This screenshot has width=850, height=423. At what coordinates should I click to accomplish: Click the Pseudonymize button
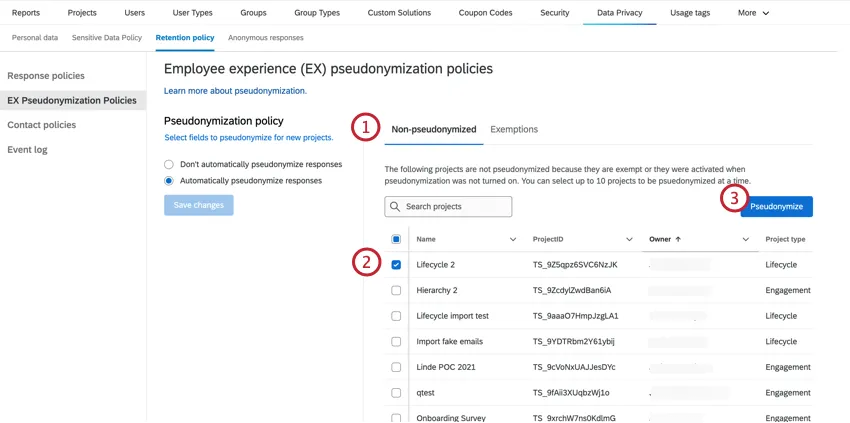777,206
